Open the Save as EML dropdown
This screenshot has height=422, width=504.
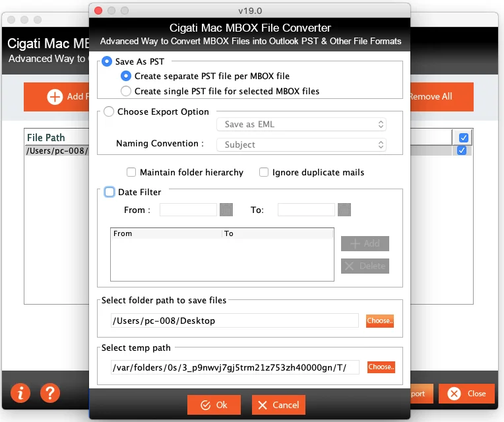point(301,124)
